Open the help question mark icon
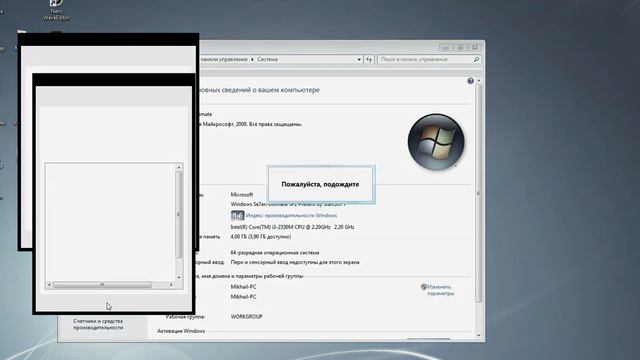Screen dimensions: 640x360 pos(470,81)
